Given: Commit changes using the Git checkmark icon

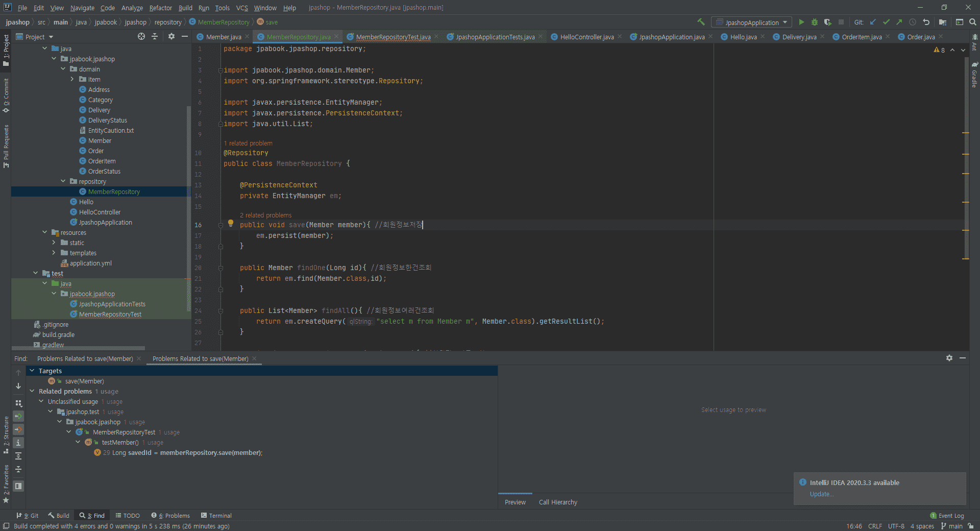Looking at the screenshot, I should coord(886,22).
